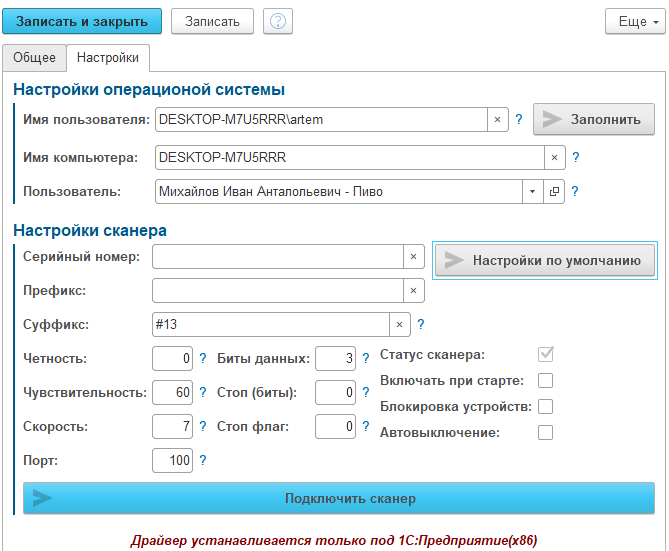Screen dimensions: 669x551
Task: Show help hint next to Суффикс field
Action: point(421,325)
